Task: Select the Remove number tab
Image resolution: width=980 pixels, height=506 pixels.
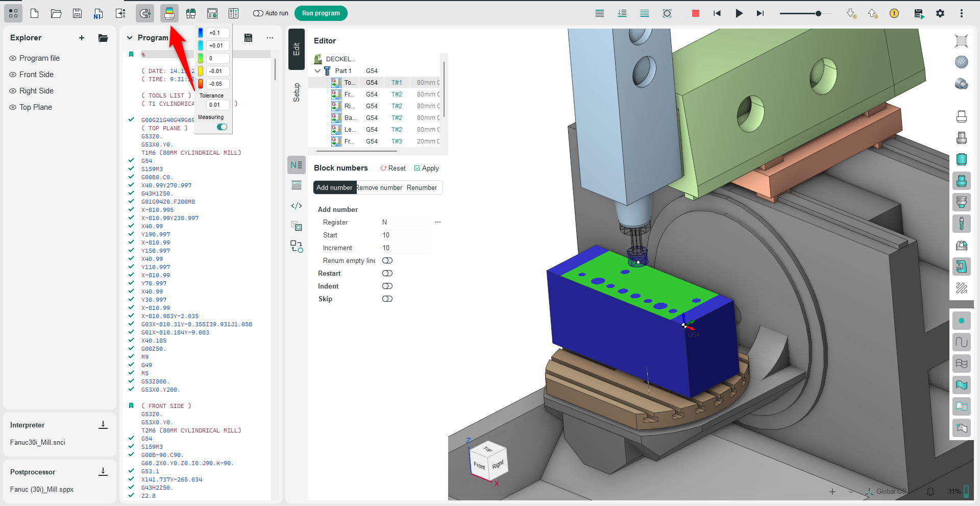Action: point(379,188)
